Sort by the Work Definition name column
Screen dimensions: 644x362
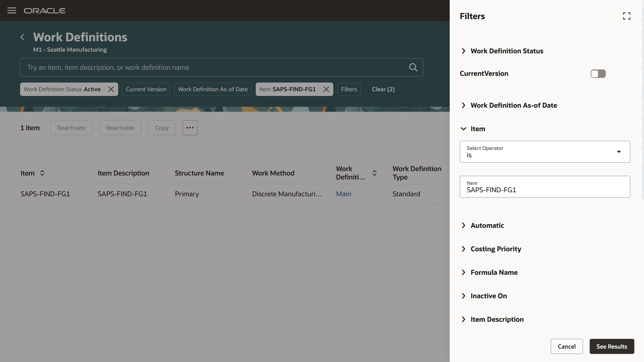tap(375, 173)
